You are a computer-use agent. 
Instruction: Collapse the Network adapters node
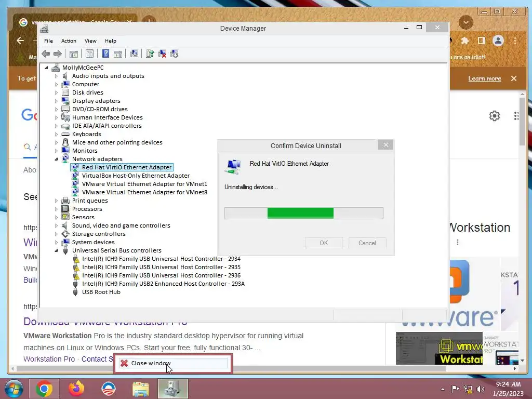pyautogui.click(x=56, y=159)
